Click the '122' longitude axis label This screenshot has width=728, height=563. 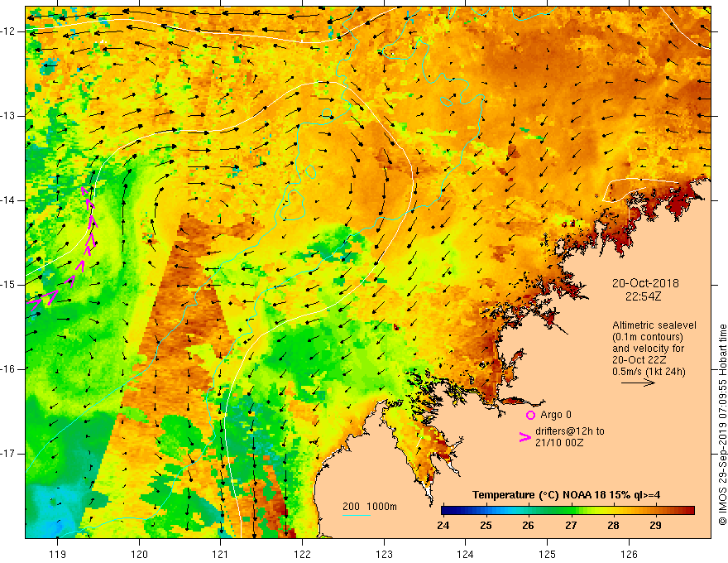coord(302,554)
